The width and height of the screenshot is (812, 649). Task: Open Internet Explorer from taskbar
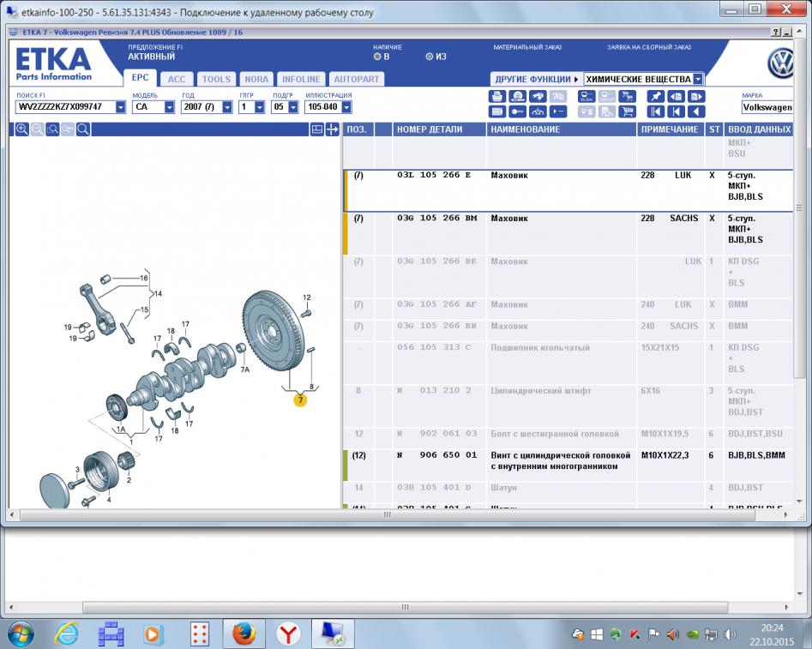[66, 634]
